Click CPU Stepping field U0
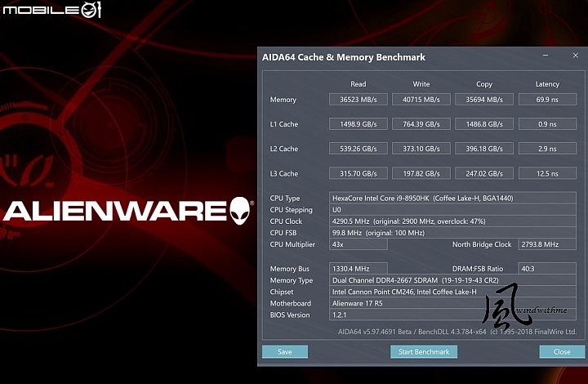This screenshot has width=588, height=384. coord(452,210)
